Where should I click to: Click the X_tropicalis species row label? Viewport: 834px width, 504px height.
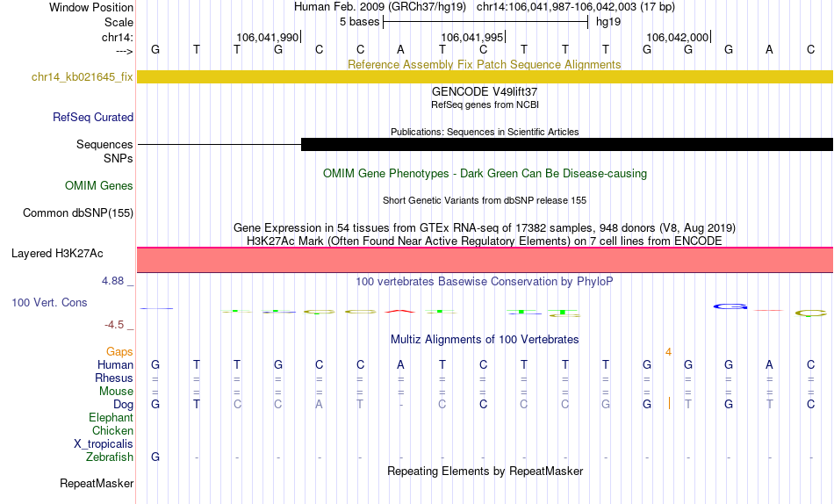(x=104, y=444)
